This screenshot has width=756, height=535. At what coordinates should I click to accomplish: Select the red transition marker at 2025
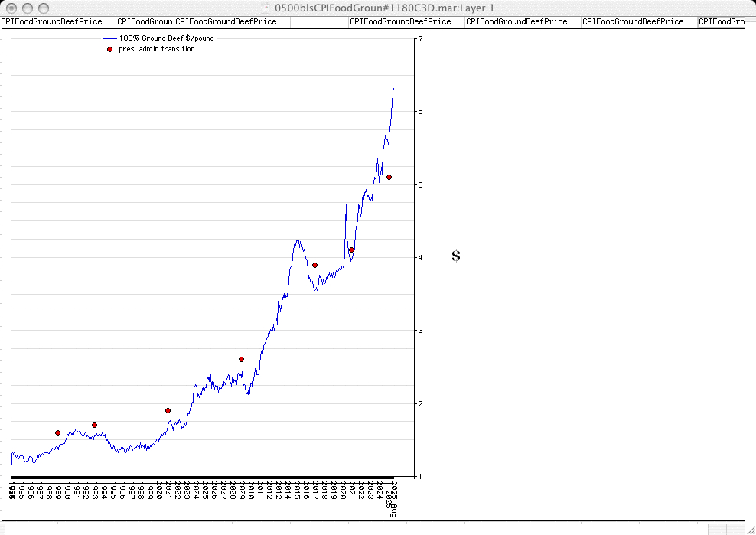(389, 178)
